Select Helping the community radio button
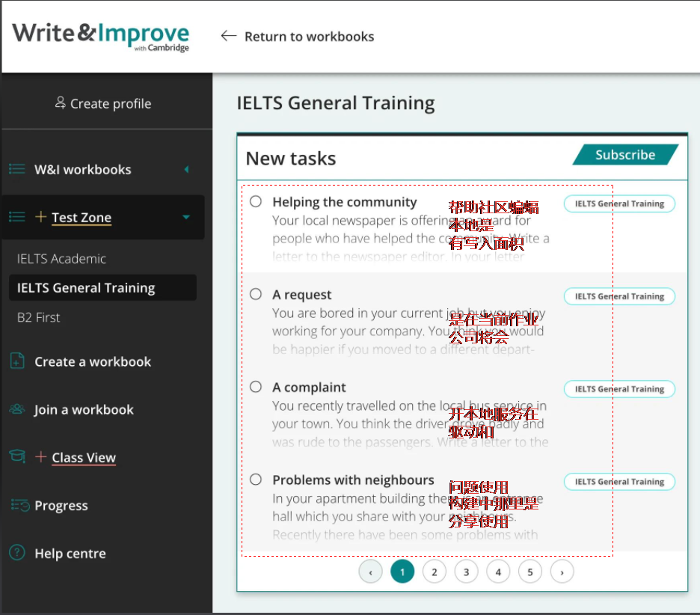This screenshot has width=700, height=615. click(256, 201)
